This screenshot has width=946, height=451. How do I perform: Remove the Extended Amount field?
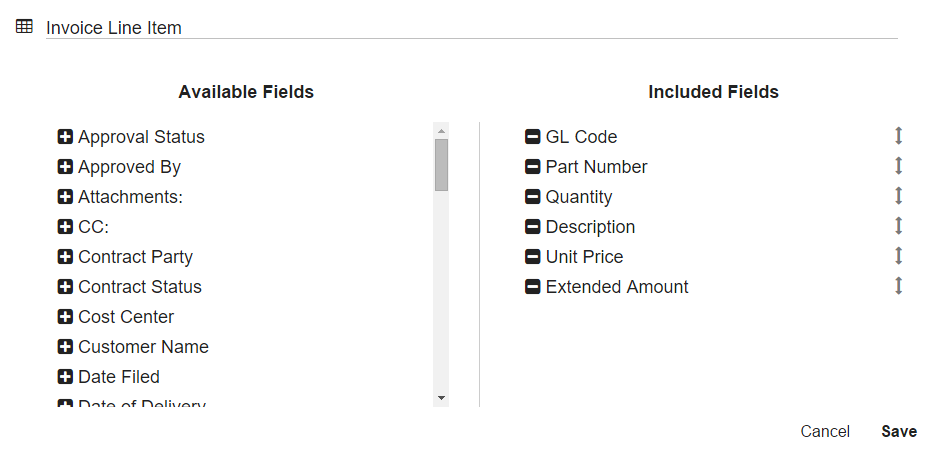click(x=533, y=287)
